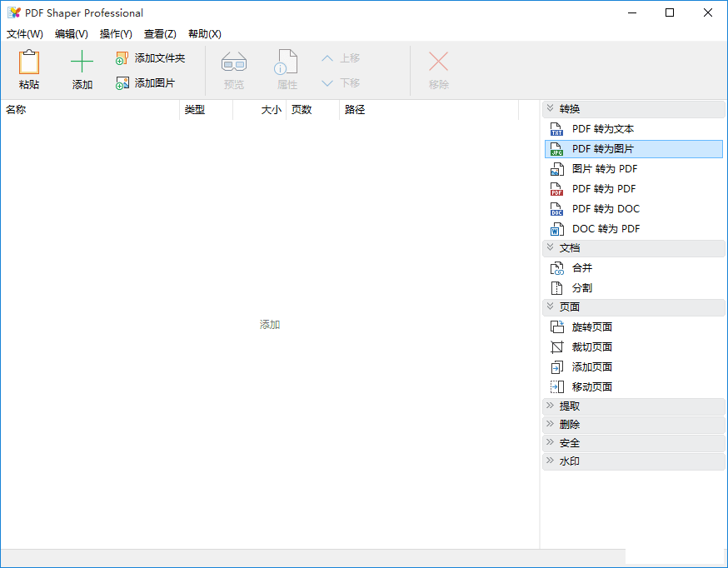Maximize the PDF Shaper window
Viewport: 728px width, 568px height.
[670, 12]
